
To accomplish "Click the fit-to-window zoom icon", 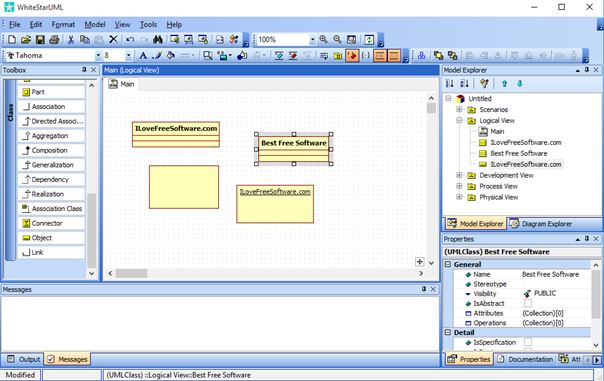I will tap(351, 39).
